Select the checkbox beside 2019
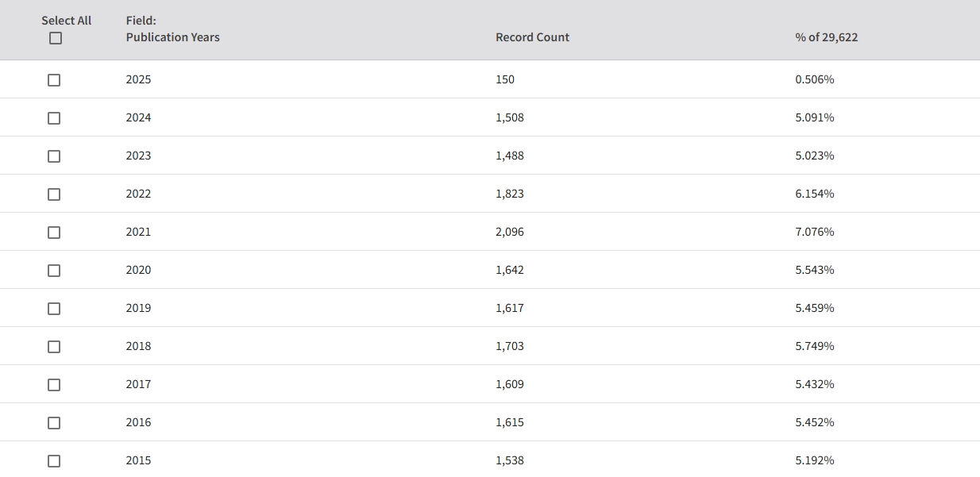This screenshot has height=477, width=980. click(x=54, y=309)
